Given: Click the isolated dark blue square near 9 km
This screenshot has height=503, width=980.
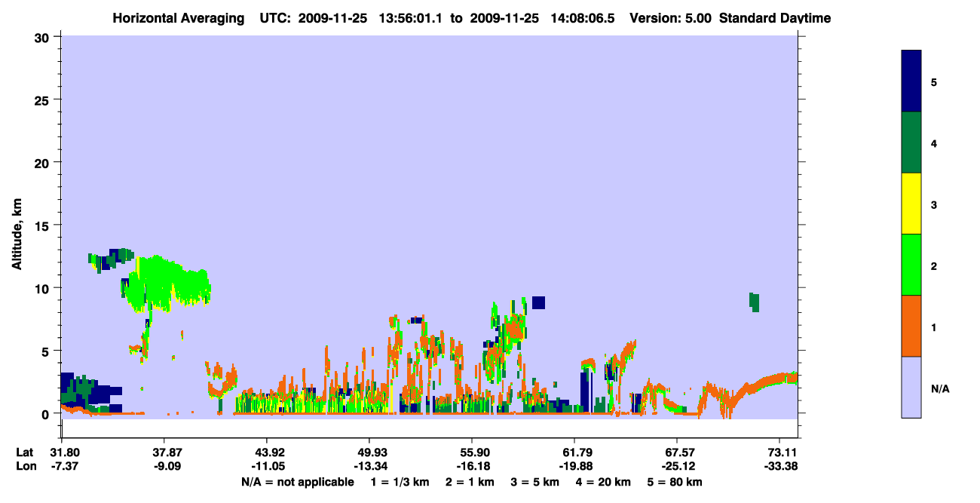Looking at the screenshot, I should tap(538, 302).
